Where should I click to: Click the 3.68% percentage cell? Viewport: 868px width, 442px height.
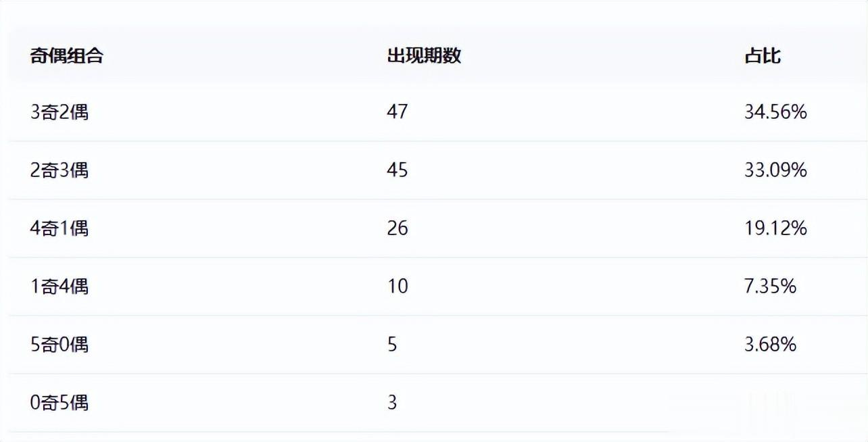pos(770,345)
